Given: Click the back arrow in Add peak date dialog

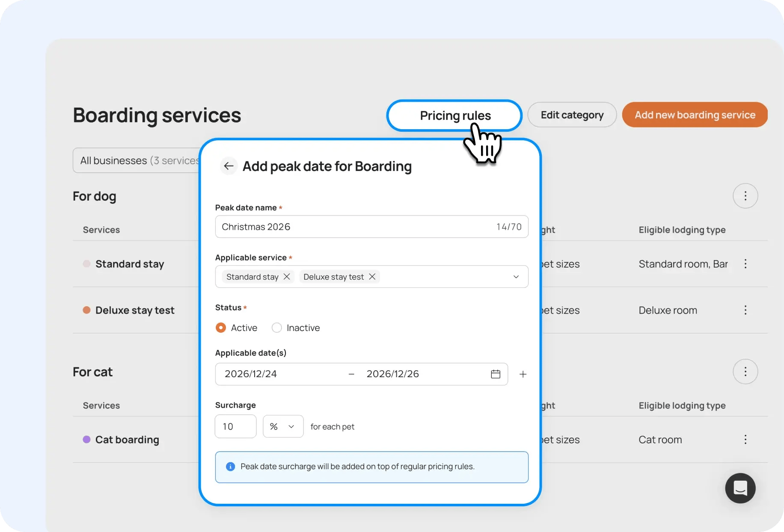Looking at the screenshot, I should pos(229,166).
